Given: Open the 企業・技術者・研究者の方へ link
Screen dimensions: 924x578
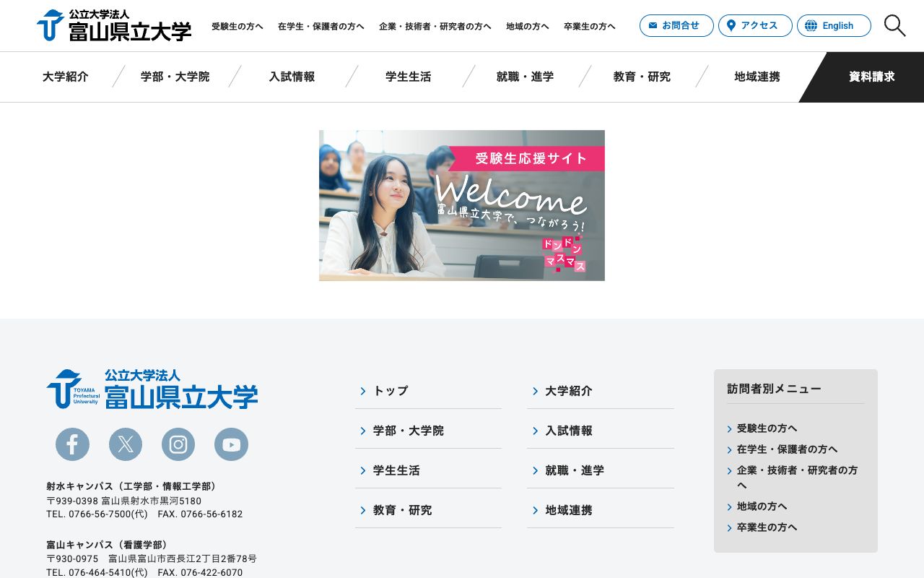Looking at the screenshot, I should coord(435,26).
